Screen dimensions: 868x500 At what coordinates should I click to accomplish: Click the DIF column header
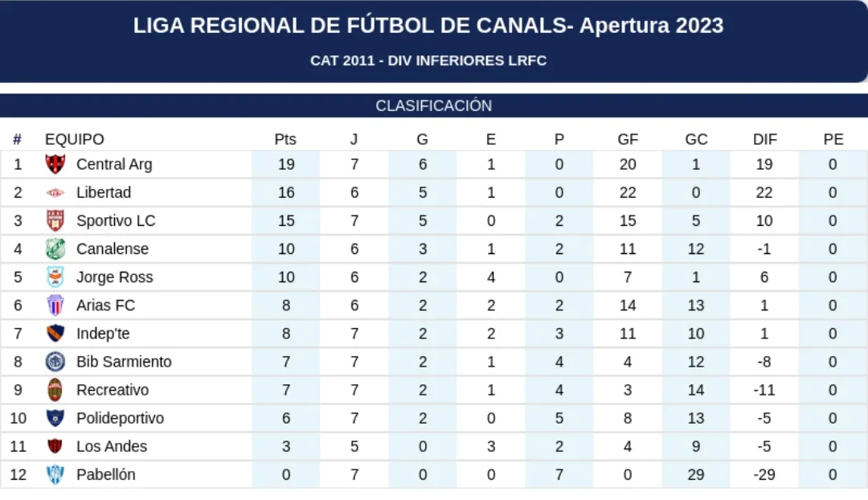click(764, 139)
